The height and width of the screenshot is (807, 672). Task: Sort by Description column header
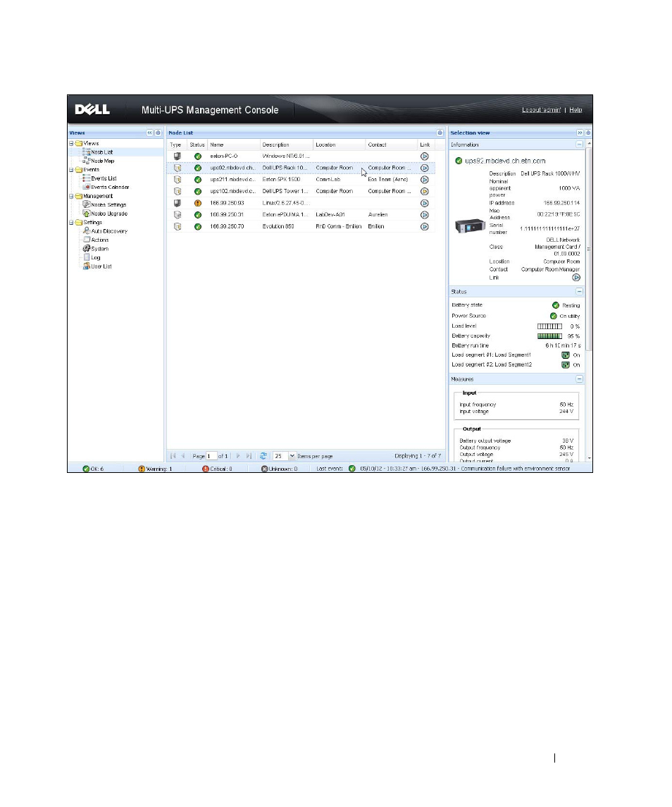point(287,145)
